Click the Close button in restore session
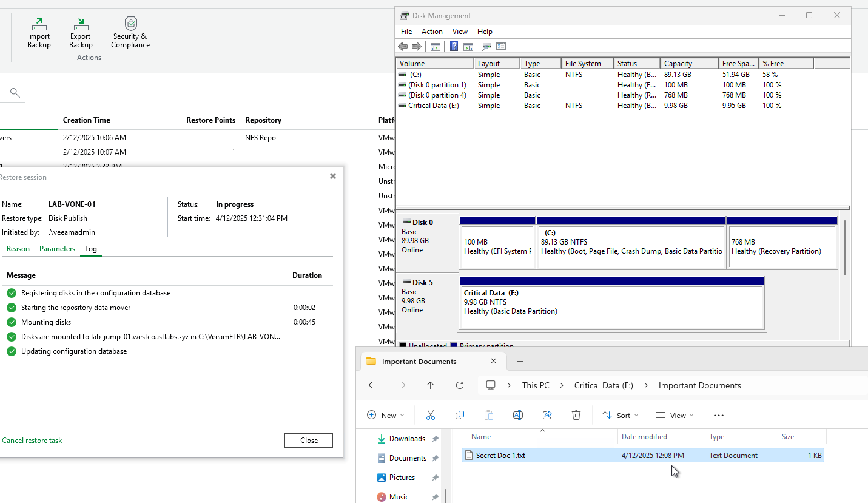The width and height of the screenshot is (868, 503). click(x=309, y=441)
